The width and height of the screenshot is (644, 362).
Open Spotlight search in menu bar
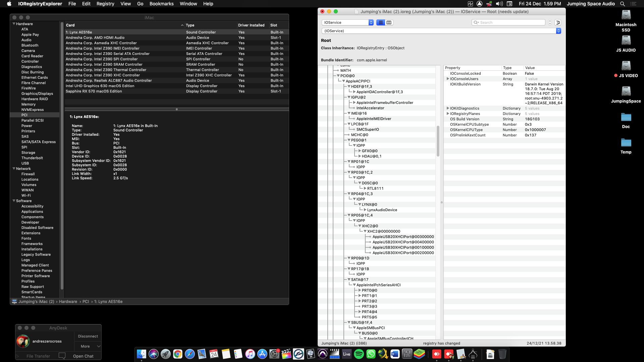(623, 4)
